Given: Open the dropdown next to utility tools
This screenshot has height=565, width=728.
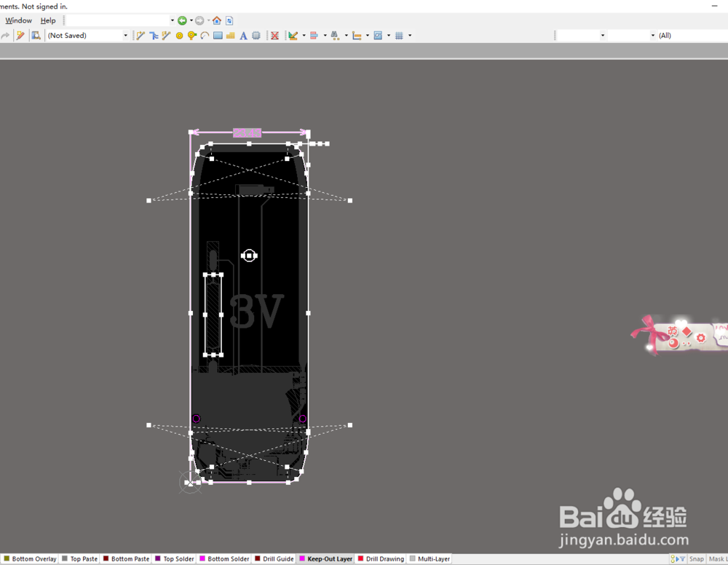Looking at the screenshot, I should click(x=304, y=35).
